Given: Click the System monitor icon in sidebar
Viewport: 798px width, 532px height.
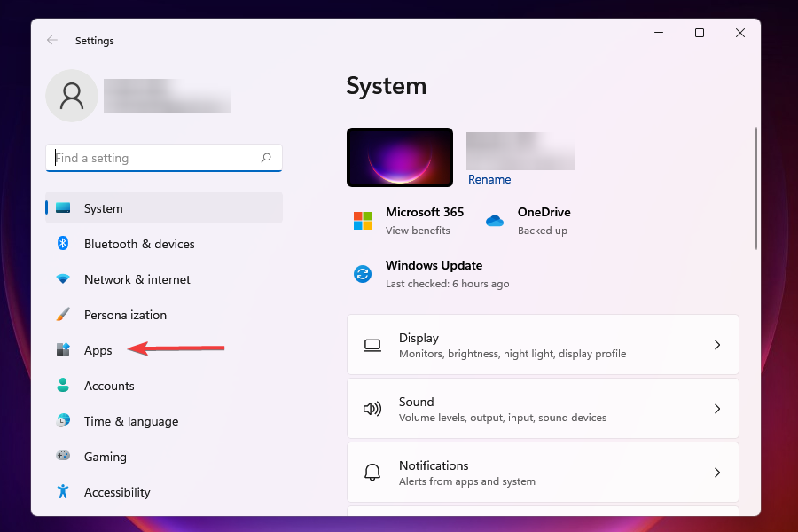Looking at the screenshot, I should point(63,207).
